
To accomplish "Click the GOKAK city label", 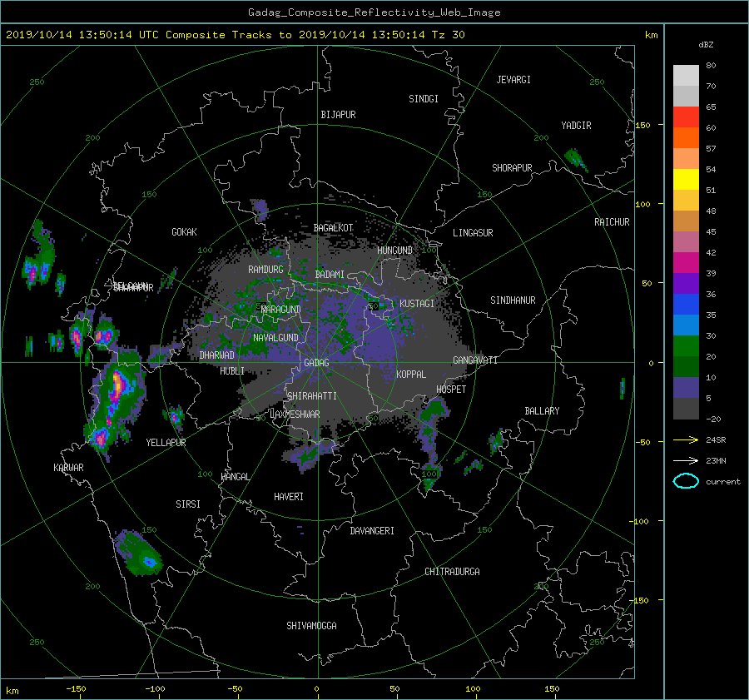I will pos(184,232).
